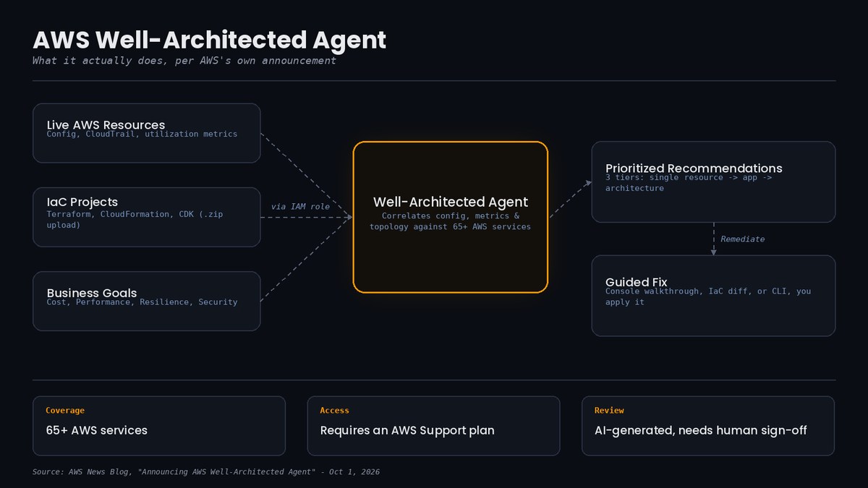
Task: Click the Prioritized Recommendations heading
Action: point(694,168)
